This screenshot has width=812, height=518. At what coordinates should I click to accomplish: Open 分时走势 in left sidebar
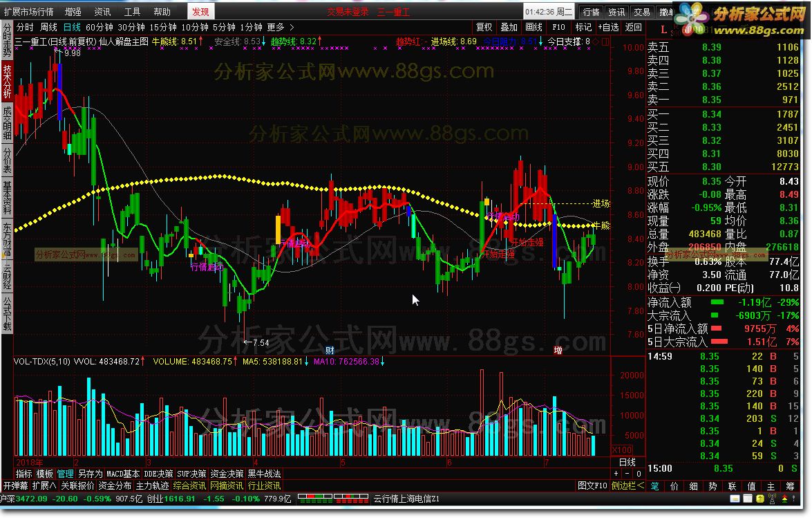click(x=7, y=39)
